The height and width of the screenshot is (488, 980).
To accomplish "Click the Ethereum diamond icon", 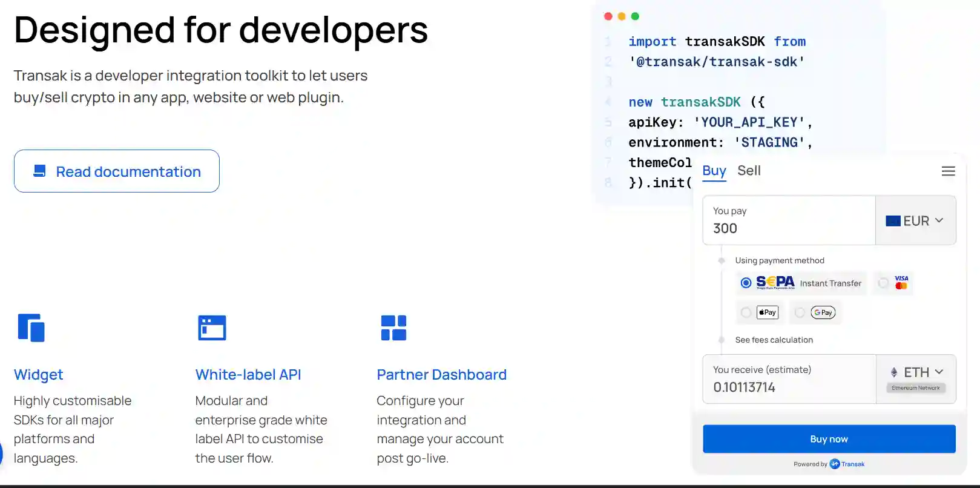I will point(893,372).
